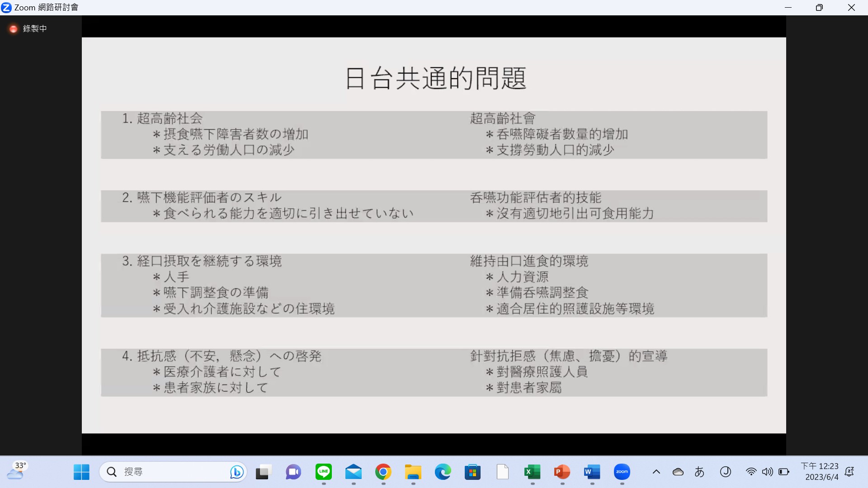Viewport: 868px width, 488px height.
Task: Switch to Microsoft Edge browser
Action: coord(443,472)
